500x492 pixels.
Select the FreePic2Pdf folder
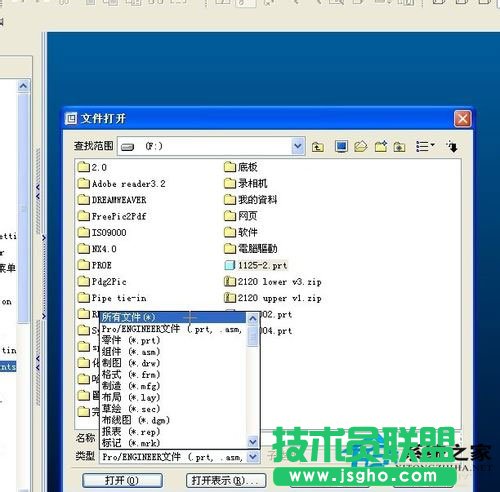point(112,216)
